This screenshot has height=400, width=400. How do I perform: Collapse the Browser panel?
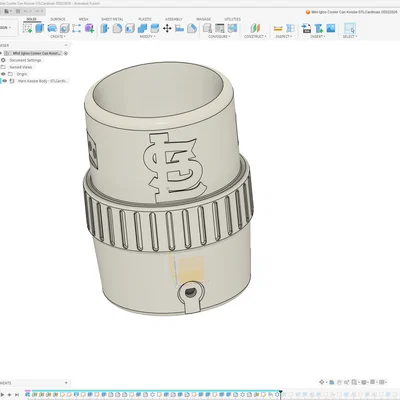(66, 45)
